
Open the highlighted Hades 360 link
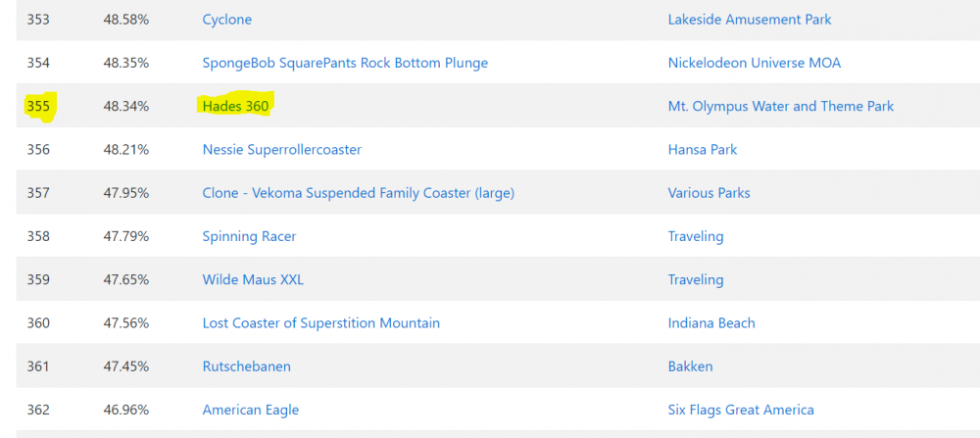235,106
